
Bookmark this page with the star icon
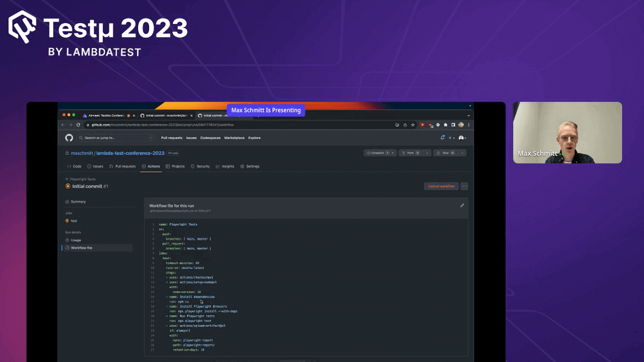tap(413, 125)
